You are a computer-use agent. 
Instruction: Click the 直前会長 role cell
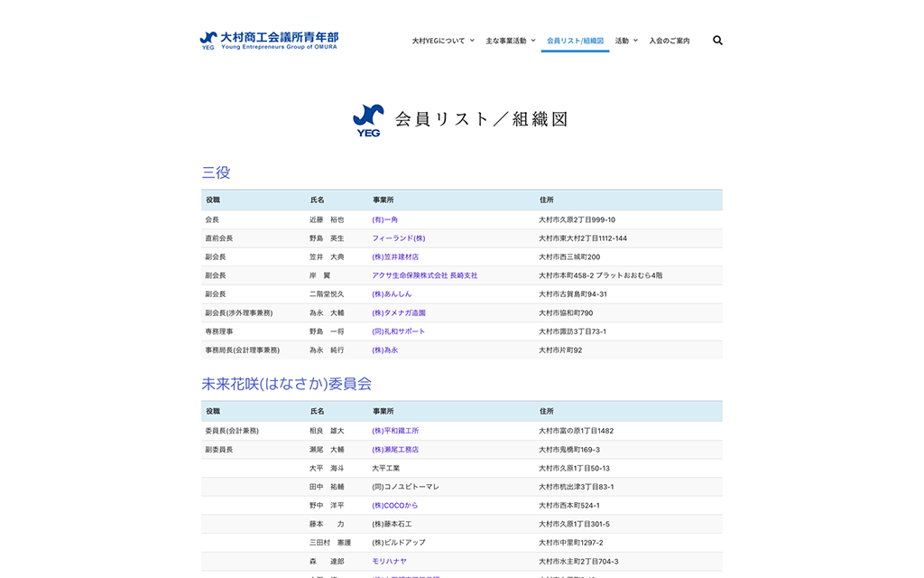(218, 238)
